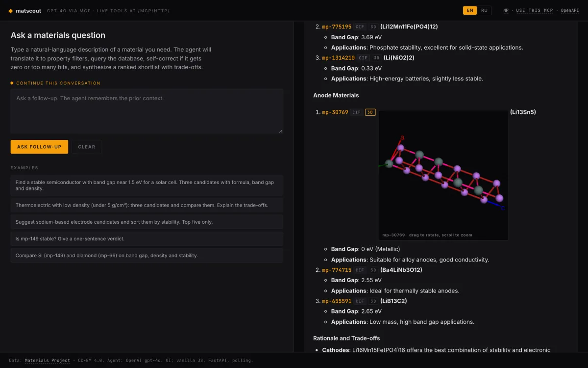Toggle 3D viewer for mp-775195
The width and height of the screenshot is (588, 368).
(x=373, y=27)
